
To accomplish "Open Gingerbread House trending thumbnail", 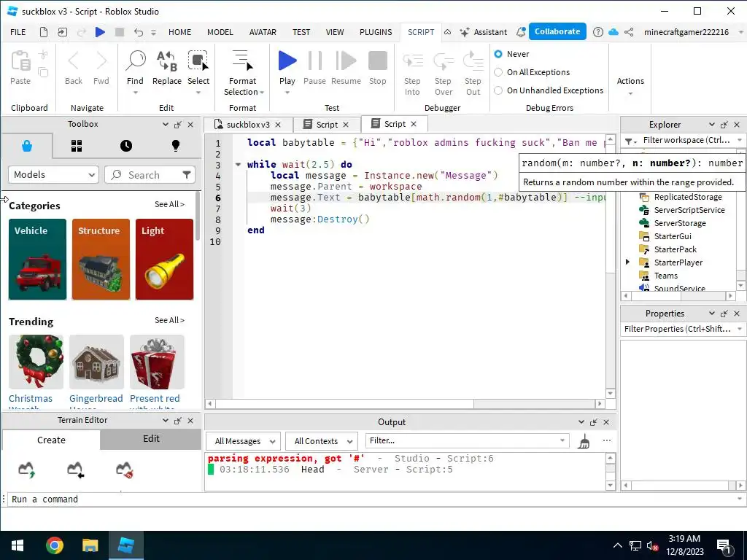I will point(97,362).
